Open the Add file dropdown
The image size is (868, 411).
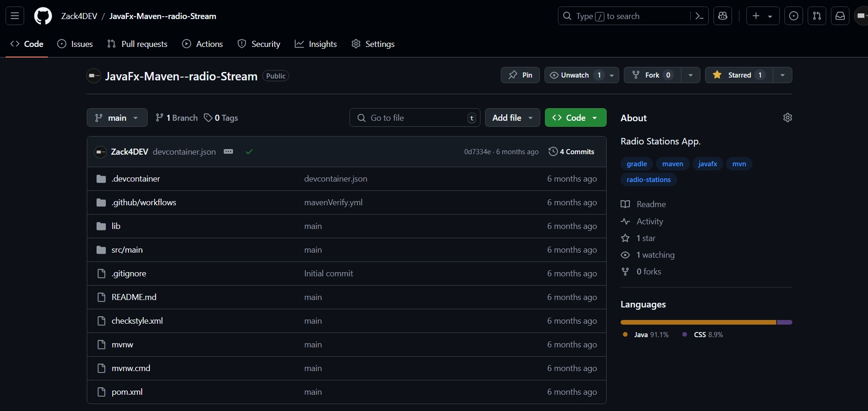click(x=512, y=117)
